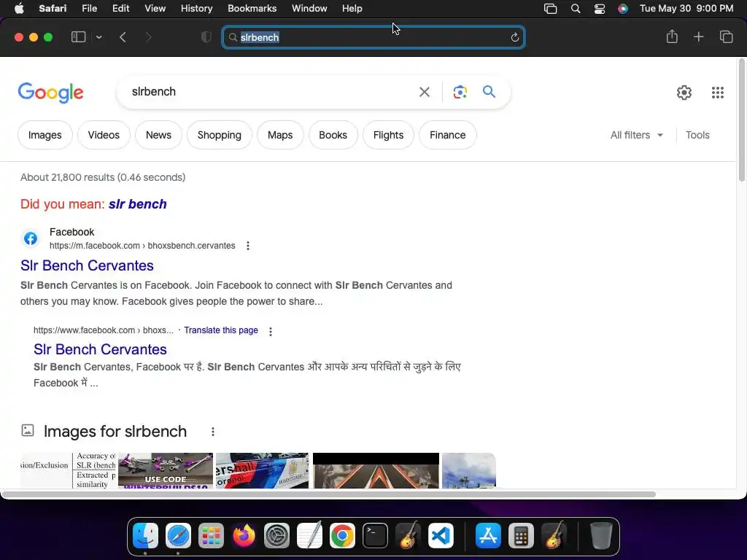This screenshot has width=747, height=560.
Task: Open Calculator from the Dock
Action: point(521,535)
